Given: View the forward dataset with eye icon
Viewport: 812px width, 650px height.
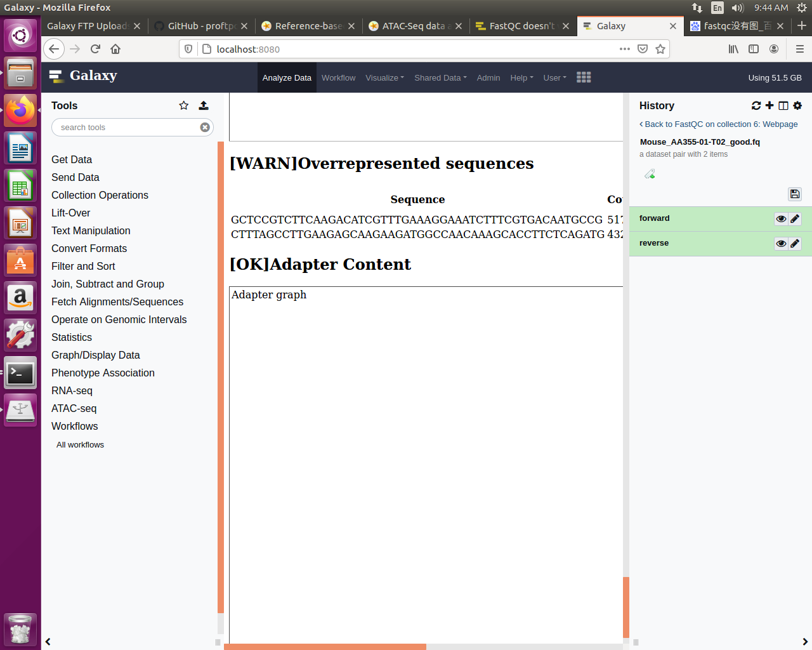Looking at the screenshot, I should [781, 219].
